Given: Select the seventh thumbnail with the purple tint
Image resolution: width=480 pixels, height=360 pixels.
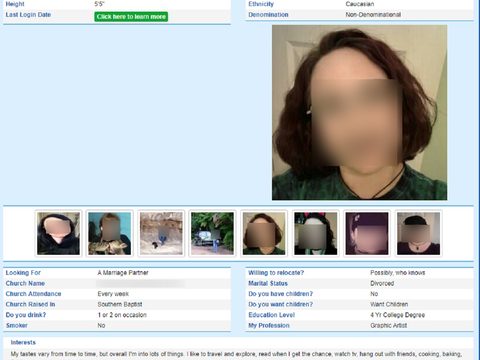Looking at the screenshot, I should pyautogui.click(x=367, y=233).
